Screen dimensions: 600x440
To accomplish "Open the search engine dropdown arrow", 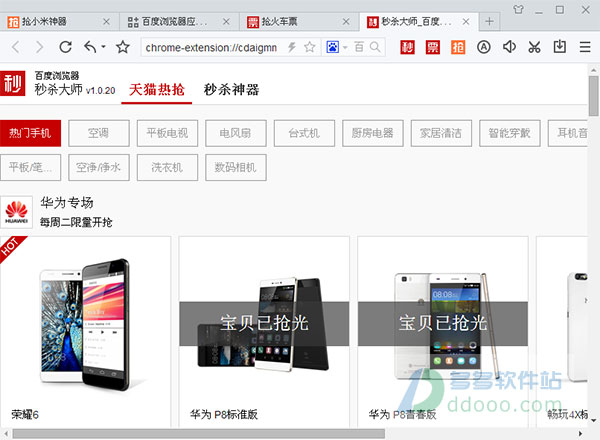I will click(345, 47).
